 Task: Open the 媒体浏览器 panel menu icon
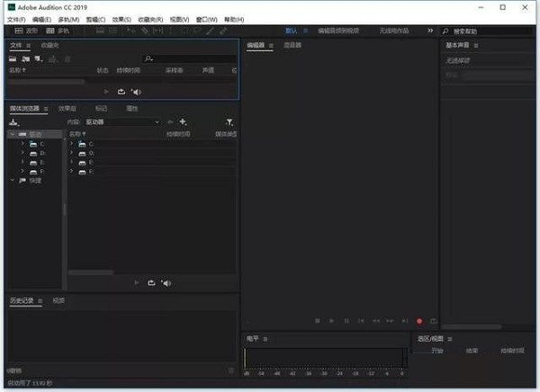pos(46,109)
